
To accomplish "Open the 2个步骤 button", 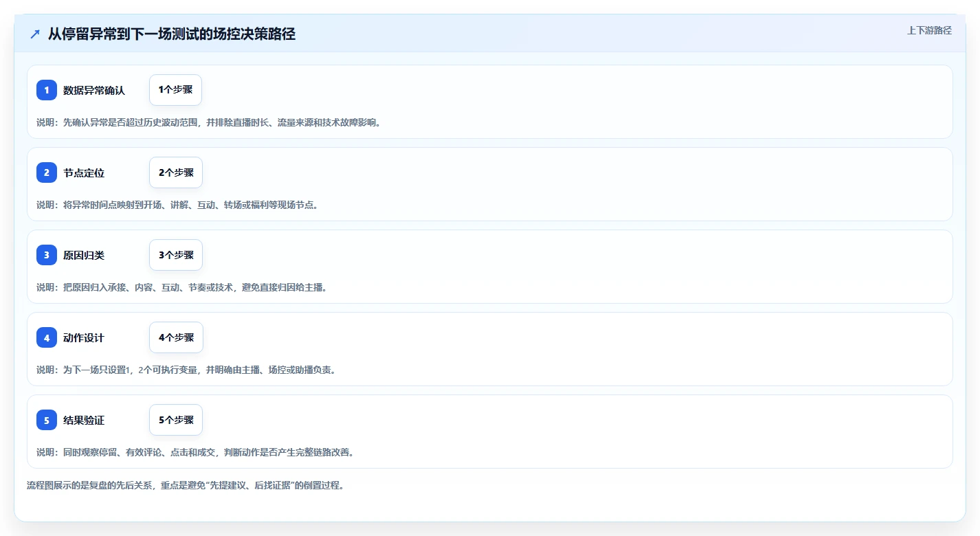I will [176, 172].
